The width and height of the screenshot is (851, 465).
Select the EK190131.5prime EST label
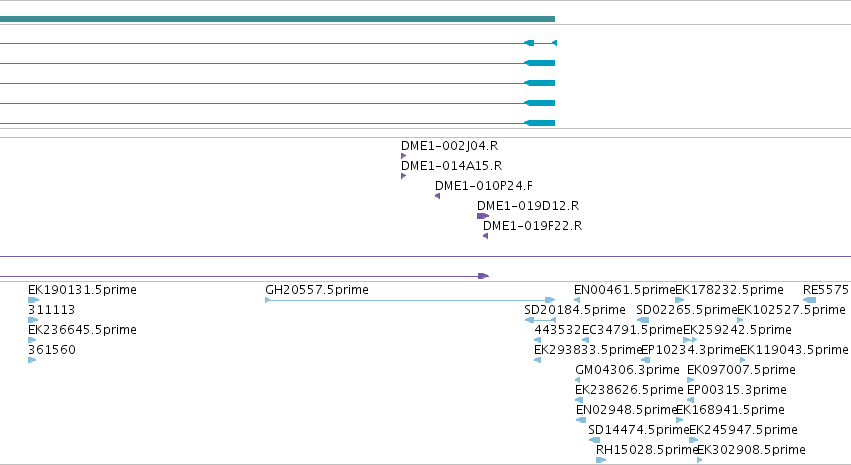click(x=82, y=290)
